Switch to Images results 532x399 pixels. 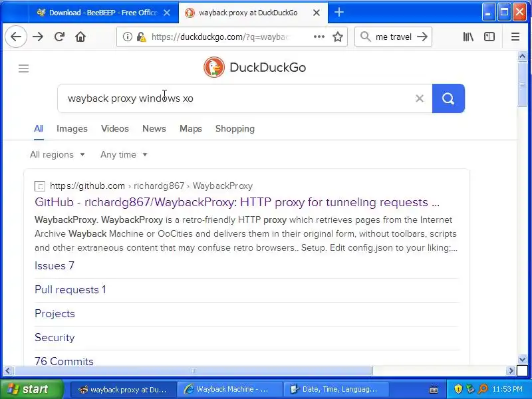point(72,128)
